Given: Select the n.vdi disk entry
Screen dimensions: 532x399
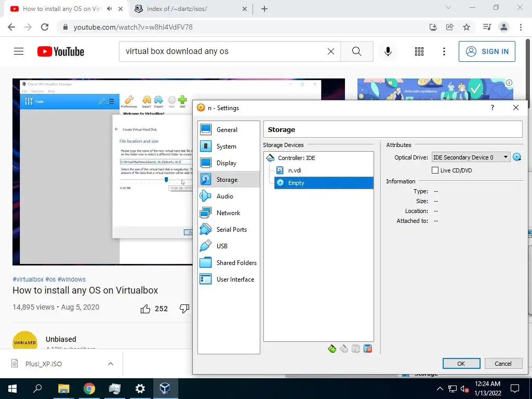Looking at the screenshot, I should point(295,170).
